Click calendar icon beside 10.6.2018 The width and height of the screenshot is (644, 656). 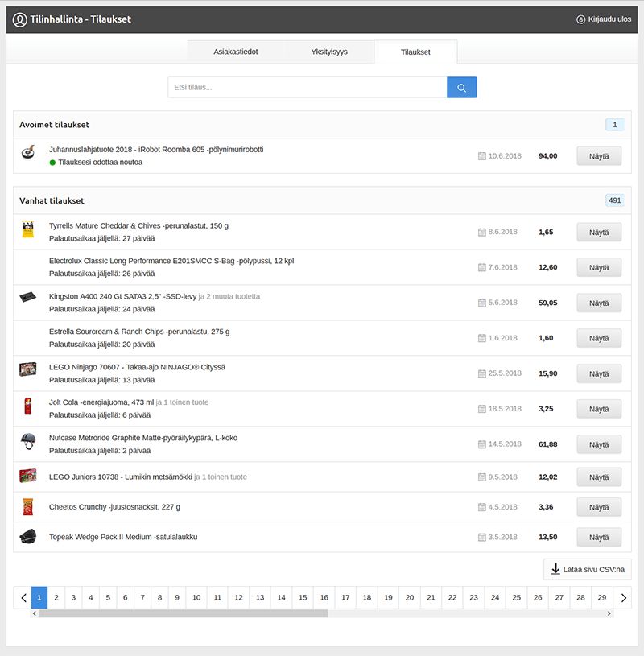coord(482,156)
